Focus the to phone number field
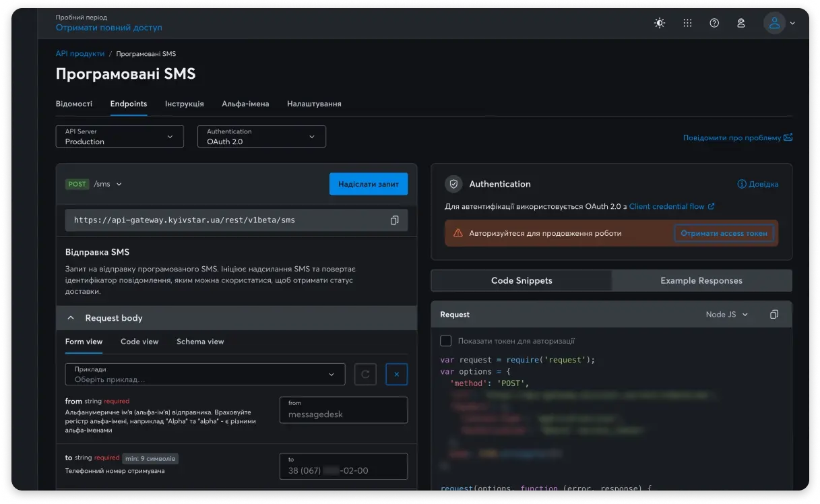 [344, 466]
